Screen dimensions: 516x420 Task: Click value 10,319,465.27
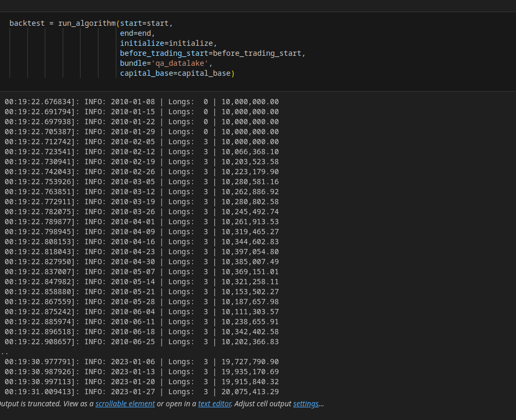coord(250,232)
